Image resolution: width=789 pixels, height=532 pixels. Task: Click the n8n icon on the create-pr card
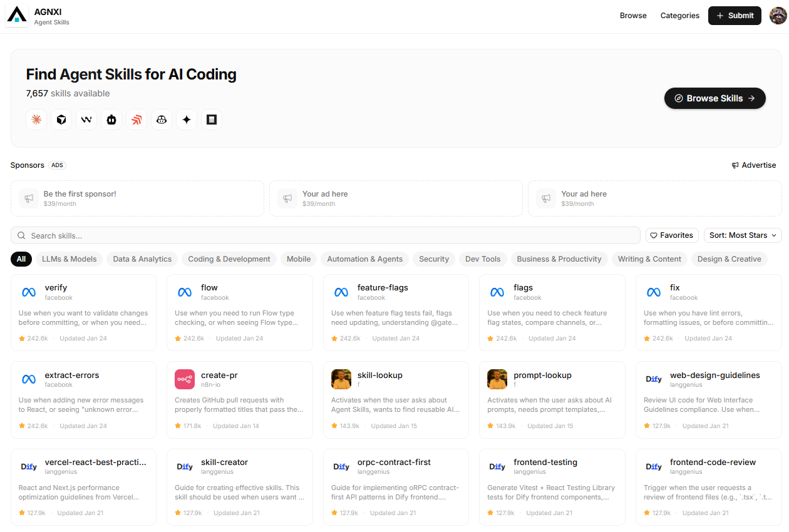(184, 379)
